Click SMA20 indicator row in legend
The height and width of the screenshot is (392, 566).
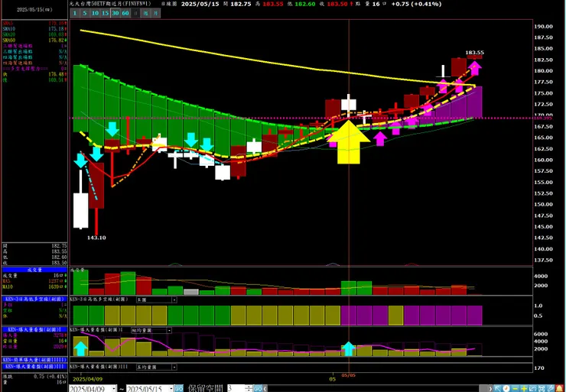click(34, 34)
